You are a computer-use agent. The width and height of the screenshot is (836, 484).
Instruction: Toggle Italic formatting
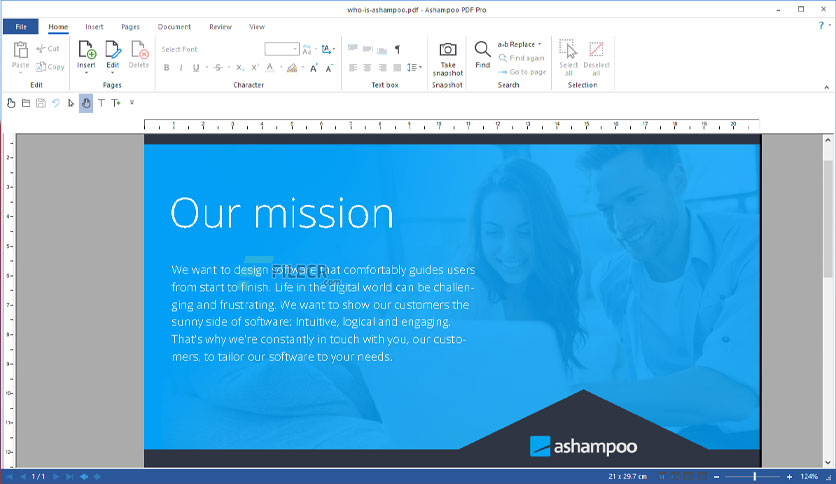tap(181, 68)
